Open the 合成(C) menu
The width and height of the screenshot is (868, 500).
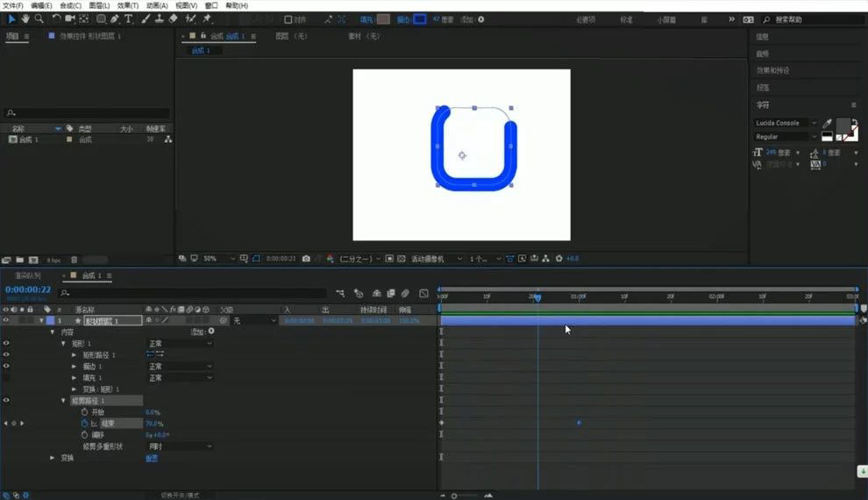pos(70,5)
